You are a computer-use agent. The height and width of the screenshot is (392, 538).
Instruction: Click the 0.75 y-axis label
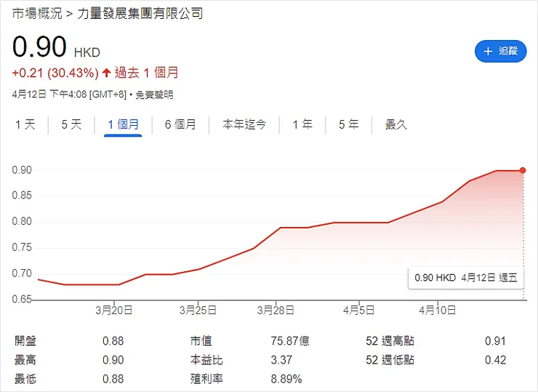pyautogui.click(x=22, y=247)
